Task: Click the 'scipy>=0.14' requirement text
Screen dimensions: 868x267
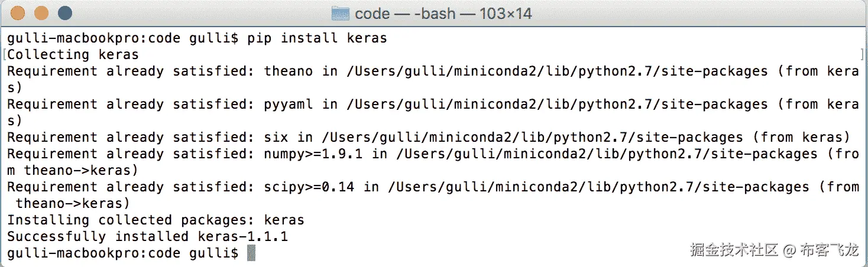Action: point(309,187)
